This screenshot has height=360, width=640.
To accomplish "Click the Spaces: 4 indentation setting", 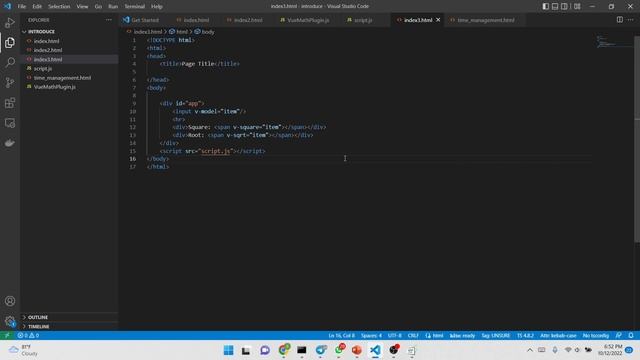I will coord(371,336).
